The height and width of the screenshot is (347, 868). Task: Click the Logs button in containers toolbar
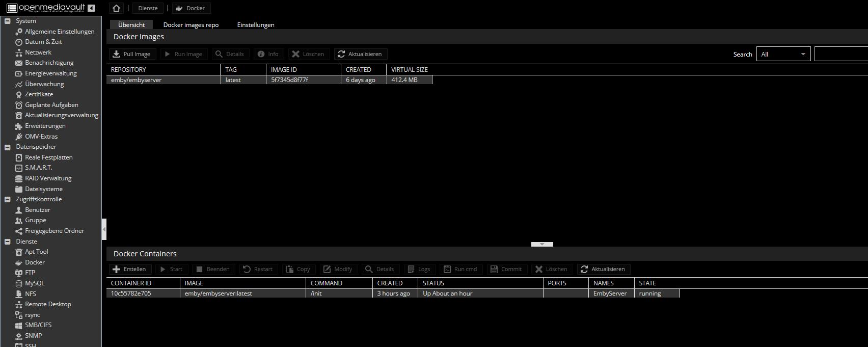(x=419, y=269)
